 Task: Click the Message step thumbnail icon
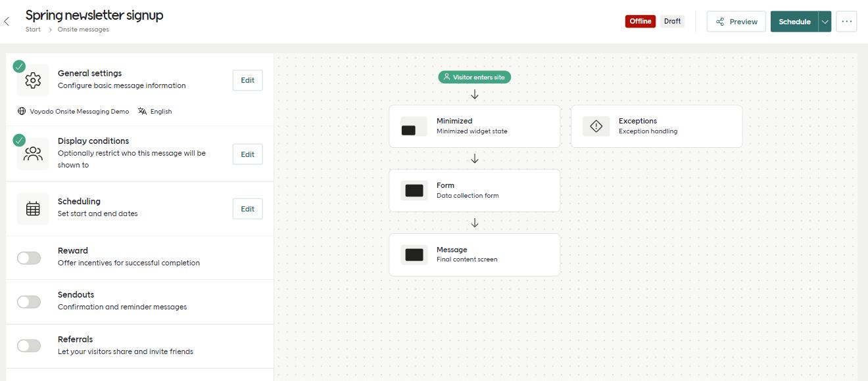(414, 255)
